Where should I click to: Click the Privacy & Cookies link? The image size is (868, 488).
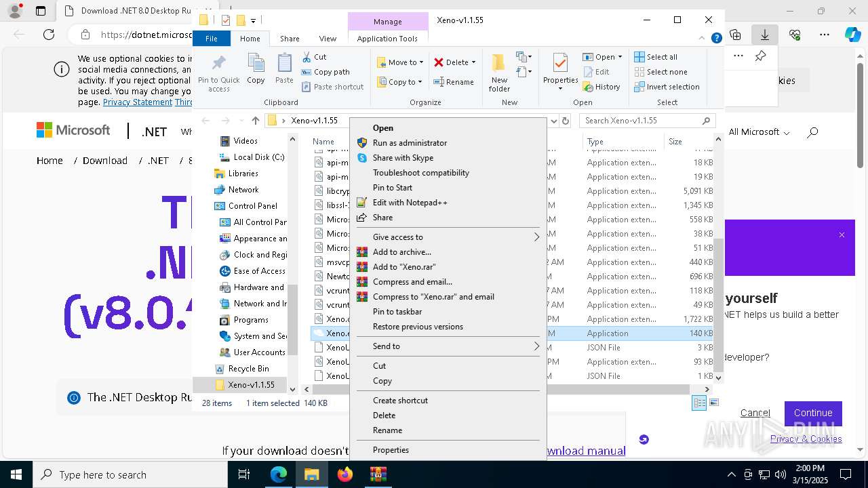(x=806, y=439)
